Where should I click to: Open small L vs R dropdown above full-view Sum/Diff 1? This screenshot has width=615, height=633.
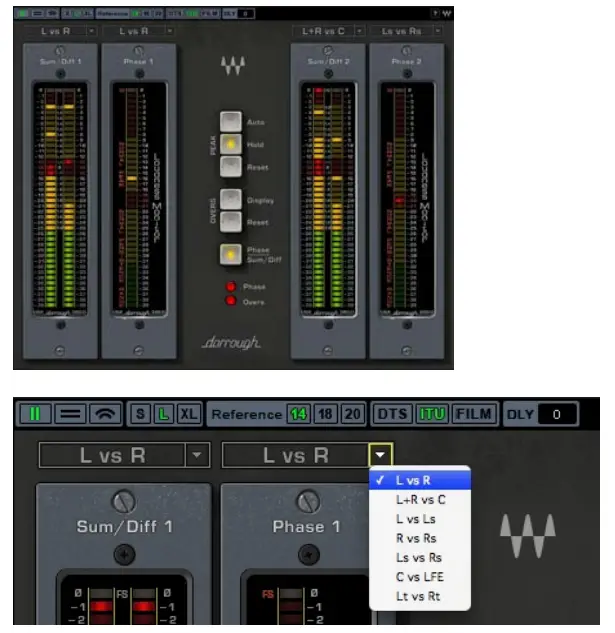coord(92,31)
